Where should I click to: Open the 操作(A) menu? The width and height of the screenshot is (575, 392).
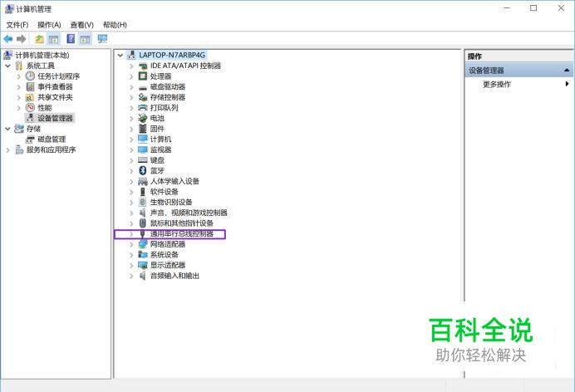click(49, 25)
